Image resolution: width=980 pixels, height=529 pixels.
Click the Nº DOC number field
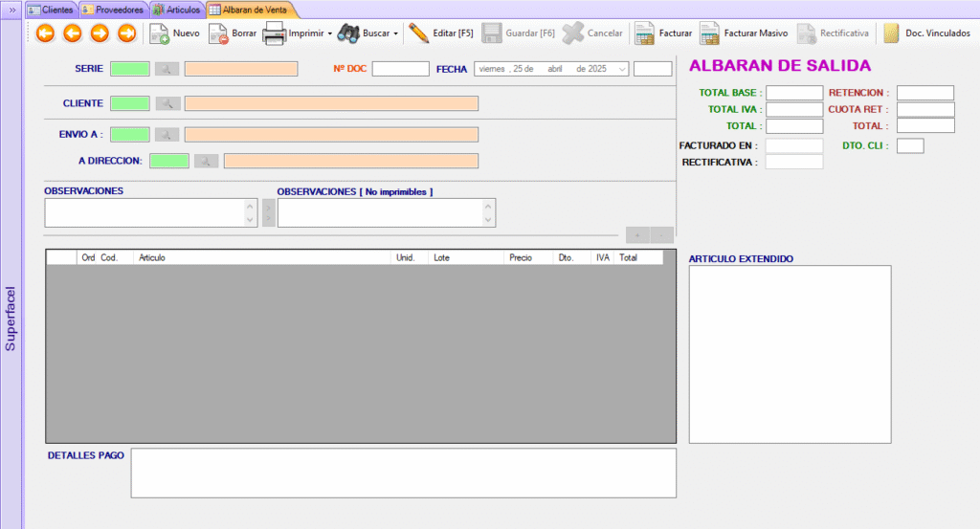(401, 69)
